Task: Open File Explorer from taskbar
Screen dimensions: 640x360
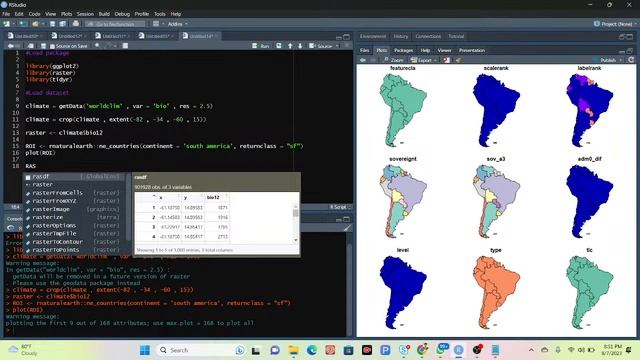Action: [x=293, y=350]
